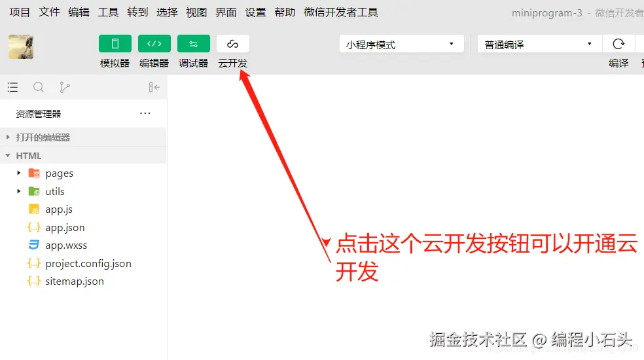
Task: Open the 选择 menu
Action: [167, 12]
